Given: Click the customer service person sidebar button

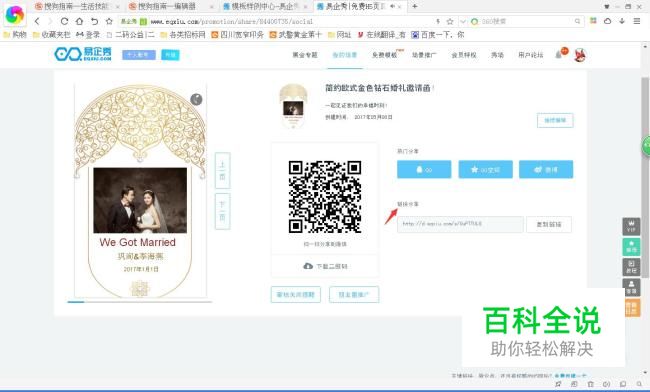Looking at the screenshot, I should 631,287.
